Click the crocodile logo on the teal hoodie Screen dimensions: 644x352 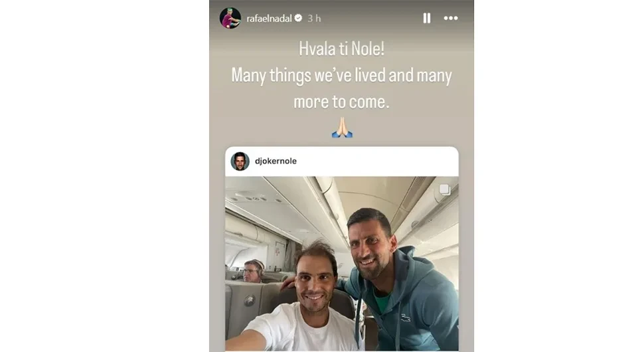coord(406,317)
